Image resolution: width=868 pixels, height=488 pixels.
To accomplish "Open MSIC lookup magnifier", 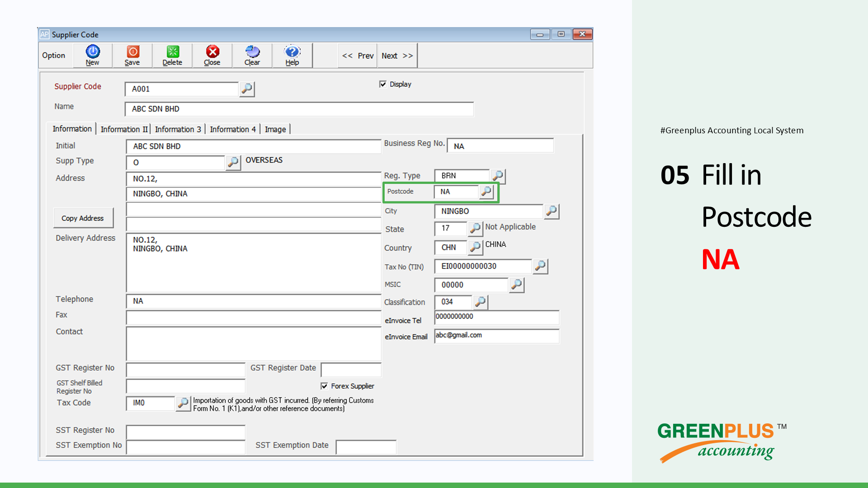I will (x=517, y=285).
